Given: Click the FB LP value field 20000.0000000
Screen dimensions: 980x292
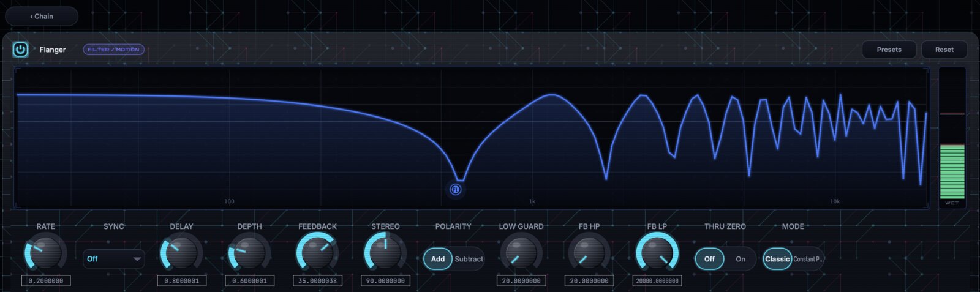Looking at the screenshot, I should pos(657,281).
